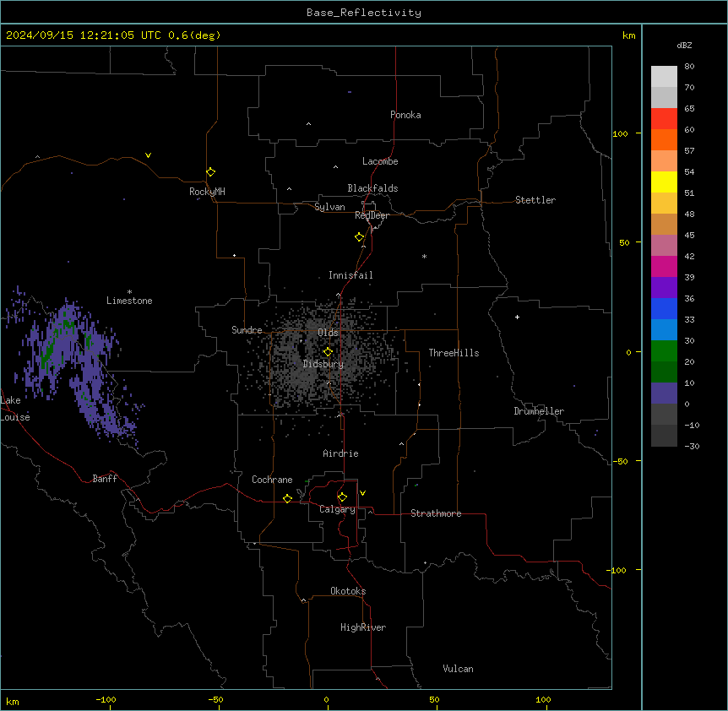This screenshot has width=728, height=711.
Task: Click the 45 value in the dBZ legend
Action: 689,235
